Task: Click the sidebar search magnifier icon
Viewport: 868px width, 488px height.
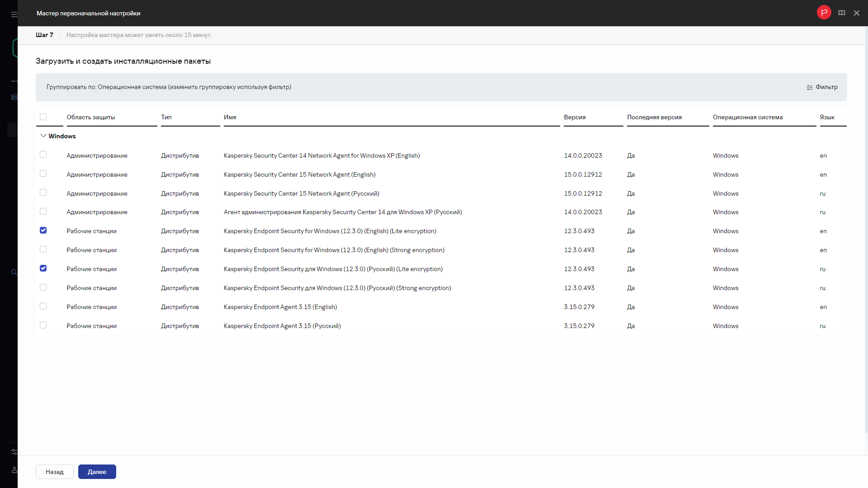Action: 14,272
